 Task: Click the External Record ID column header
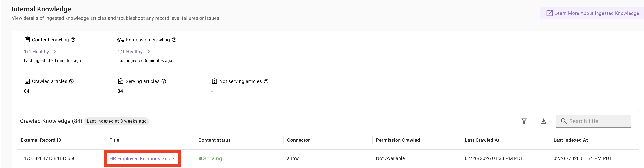(x=41, y=140)
